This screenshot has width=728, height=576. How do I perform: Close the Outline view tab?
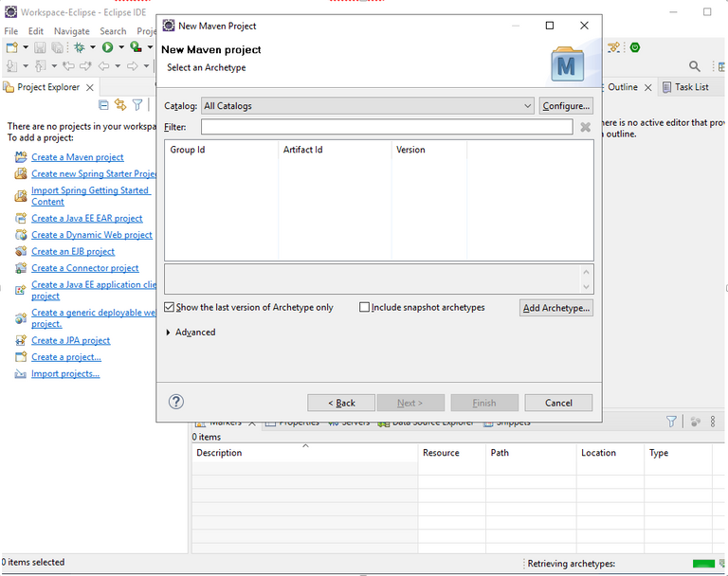point(648,87)
